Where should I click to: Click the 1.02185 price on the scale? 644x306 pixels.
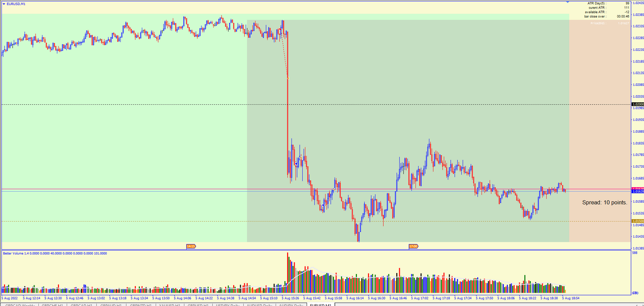638,61
